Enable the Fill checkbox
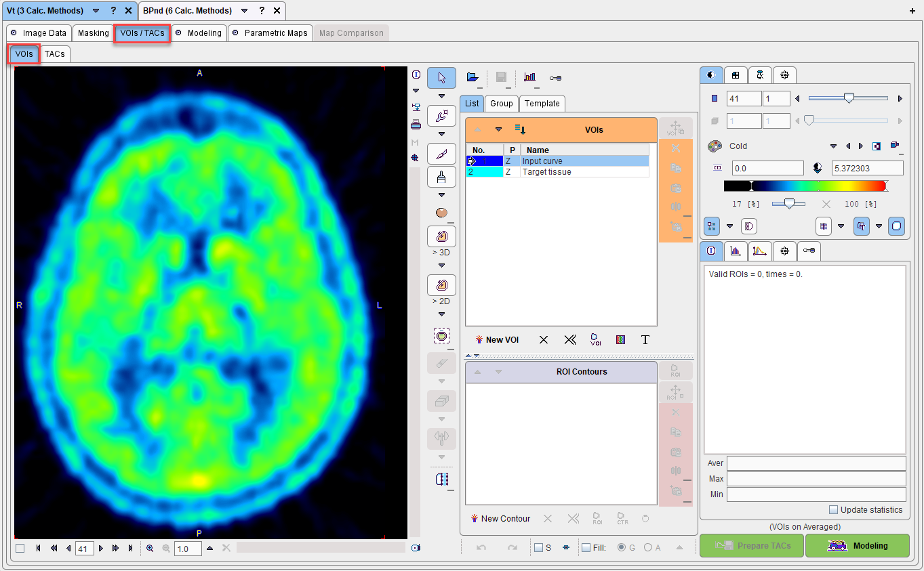Image resolution: width=924 pixels, height=571 pixels. point(586,548)
